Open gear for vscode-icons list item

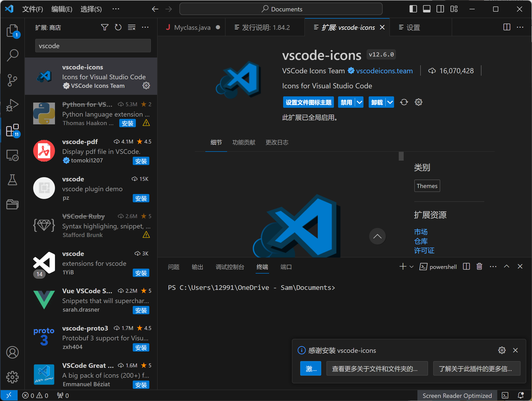146,86
